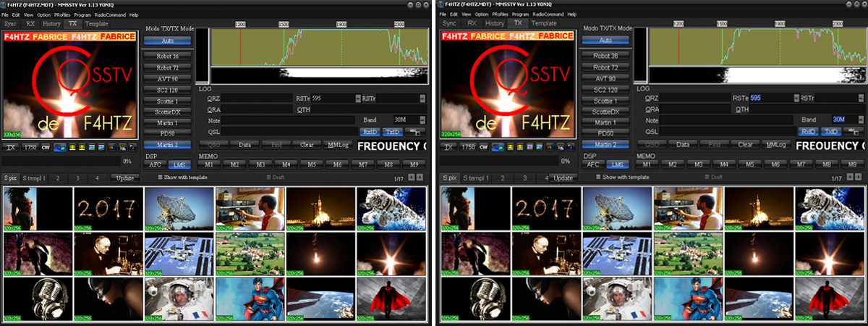Open RSTe dropdown in left window
The width and height of the screenshot is (868, 326).
357,98
